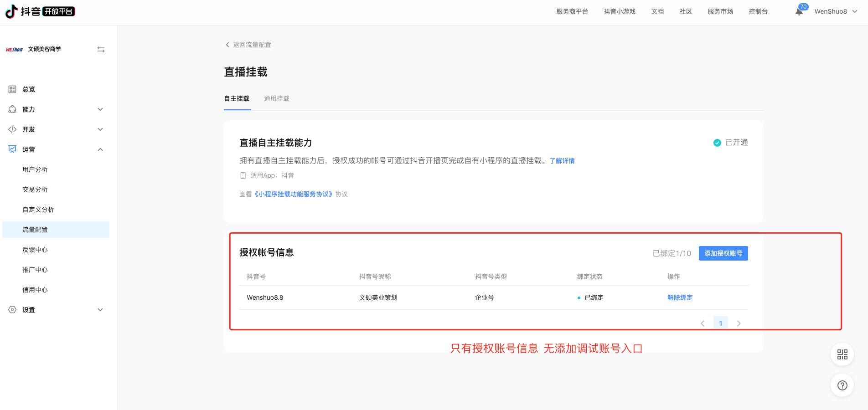This screenshot has height=410, width=868.
Task: Open the notification bell icon
Action: (x=799, y=12)
